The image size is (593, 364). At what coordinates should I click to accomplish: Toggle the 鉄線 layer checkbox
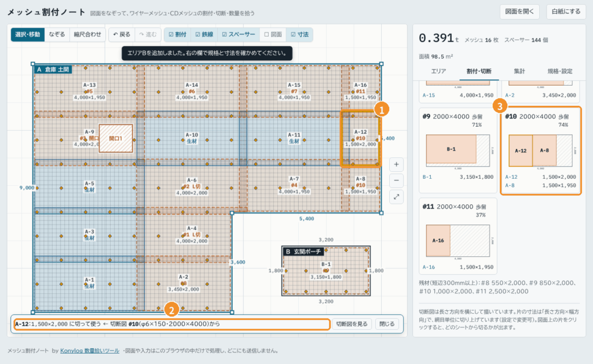(x=204, y=34)
